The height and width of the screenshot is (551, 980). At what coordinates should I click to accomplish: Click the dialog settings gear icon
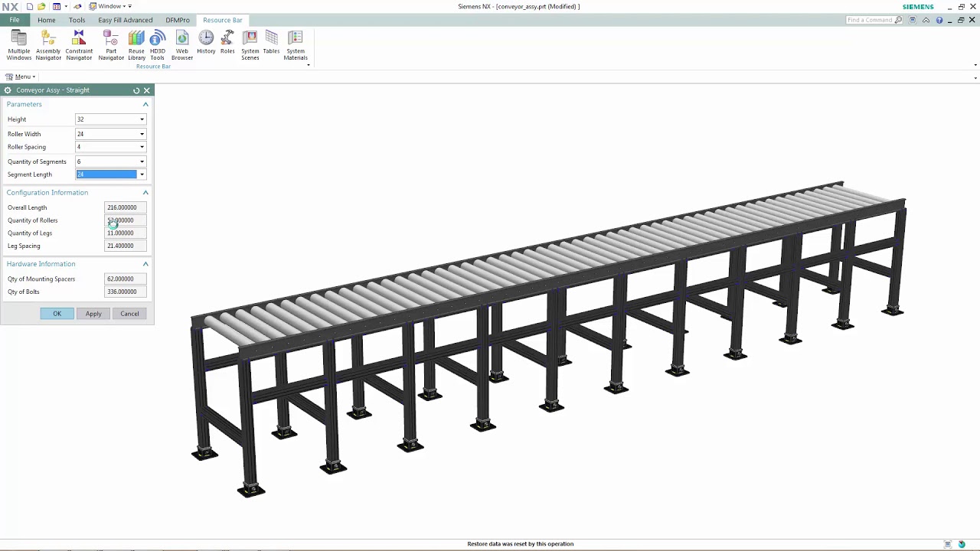[x=8, y=90]
